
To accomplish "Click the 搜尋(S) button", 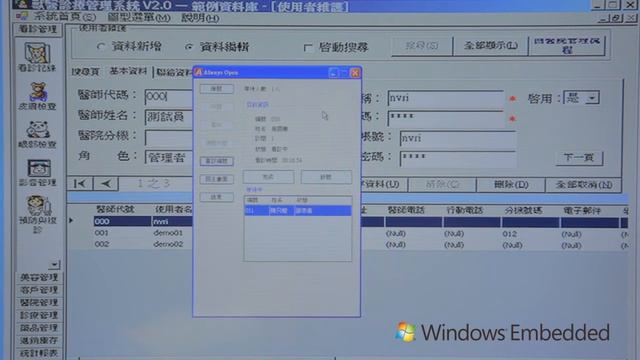I will pos(422,45).
